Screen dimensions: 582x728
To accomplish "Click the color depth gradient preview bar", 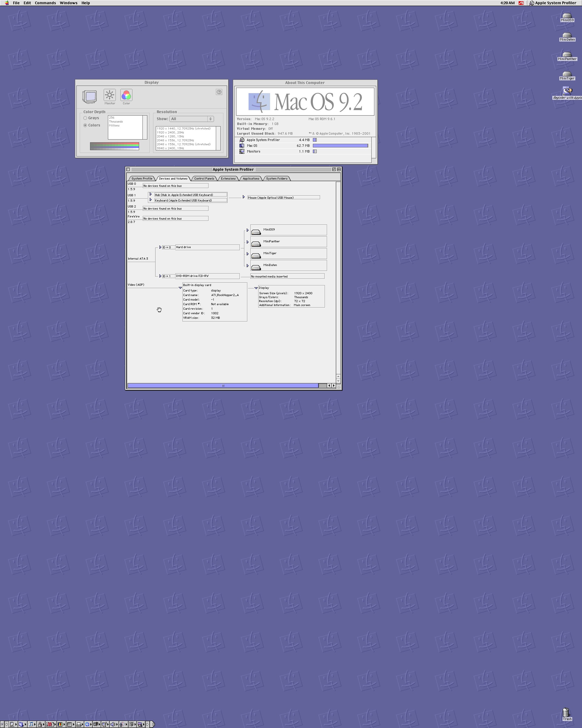I will pyautogui.click(x=114, y=146).
